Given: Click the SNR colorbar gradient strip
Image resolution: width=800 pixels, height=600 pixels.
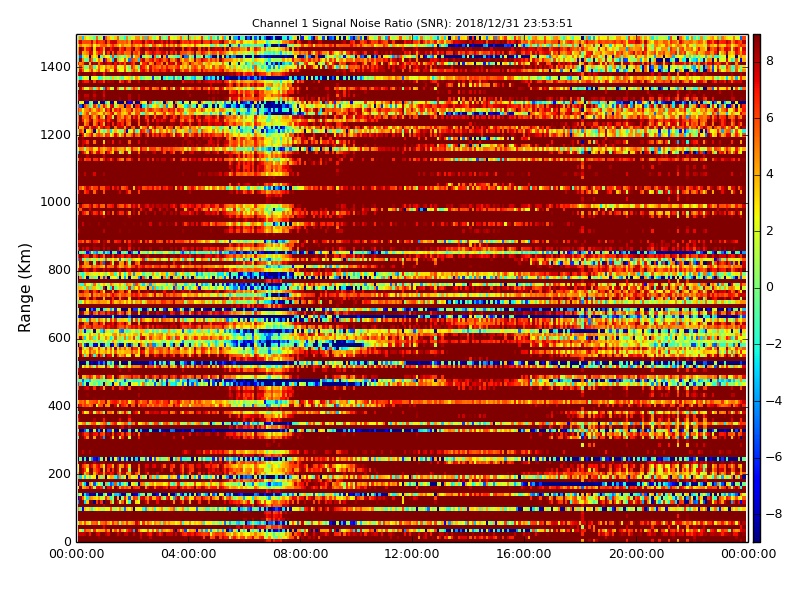Looking at the screenshot, I should (757, 288).
